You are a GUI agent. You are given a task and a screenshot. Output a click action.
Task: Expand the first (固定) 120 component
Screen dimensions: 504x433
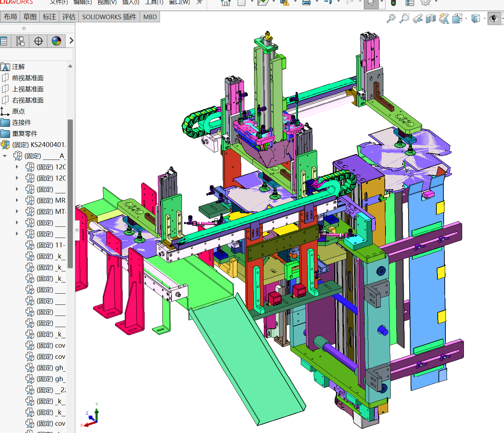(17, 167)
